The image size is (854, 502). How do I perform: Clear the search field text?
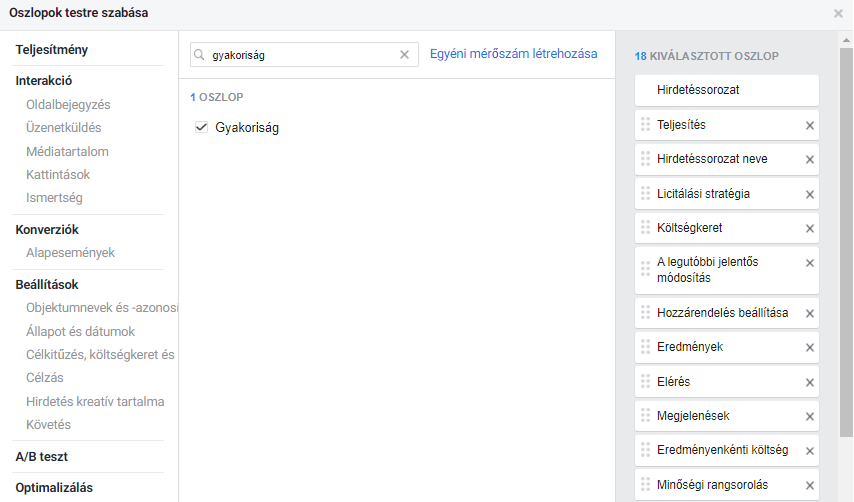(x=404, y=55)
